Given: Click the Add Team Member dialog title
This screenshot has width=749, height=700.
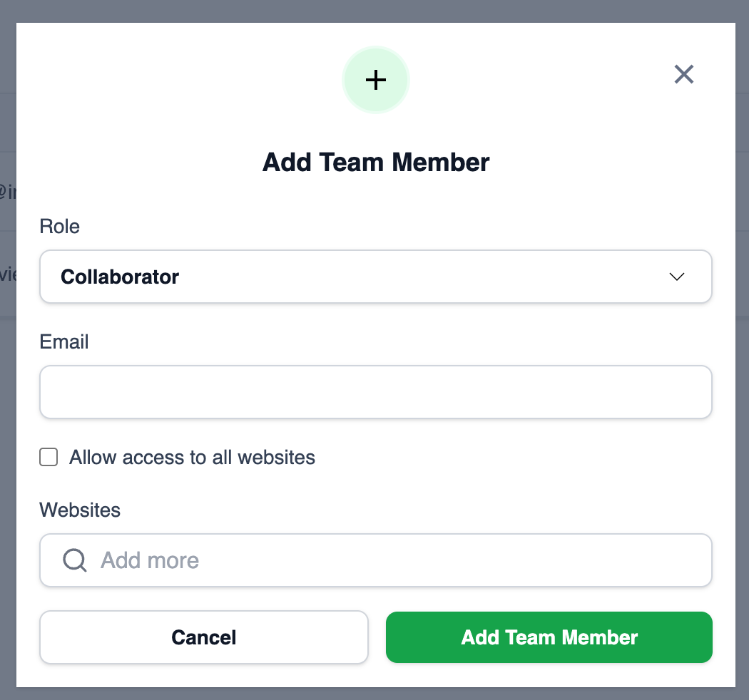Looking at the screenshot, I should [x=376, y=162].
